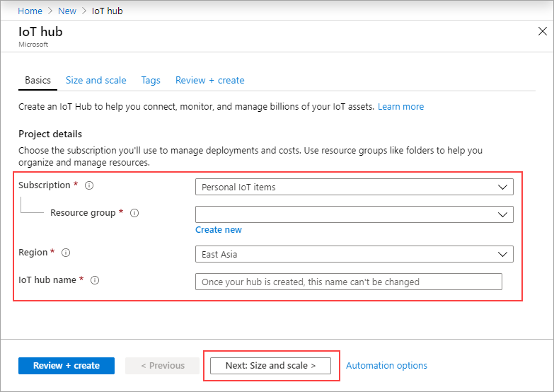Click the Resource group info icon
Viewport: 554px width, 392px height.
pos(134,213)
